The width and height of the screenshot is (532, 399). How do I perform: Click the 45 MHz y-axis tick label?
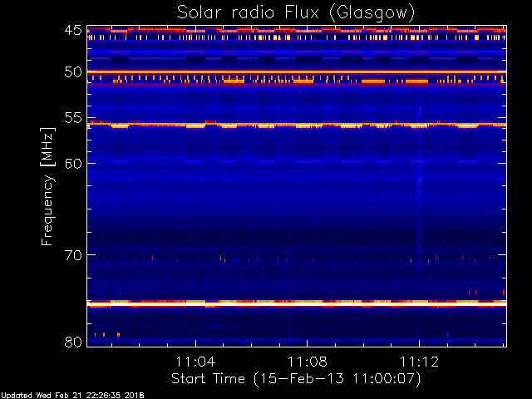[x=72, y=31]
